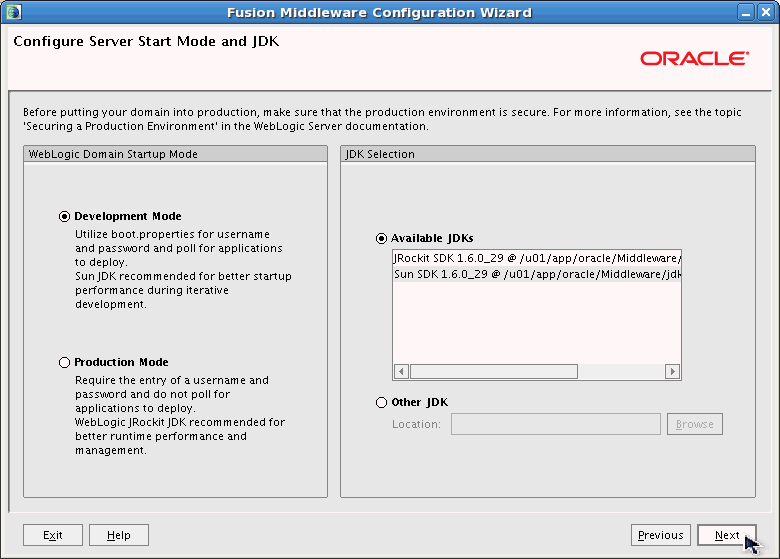
Task: Select JRockit SDK 1.6.0_29 in JDK list
Action: pos(537,258)
